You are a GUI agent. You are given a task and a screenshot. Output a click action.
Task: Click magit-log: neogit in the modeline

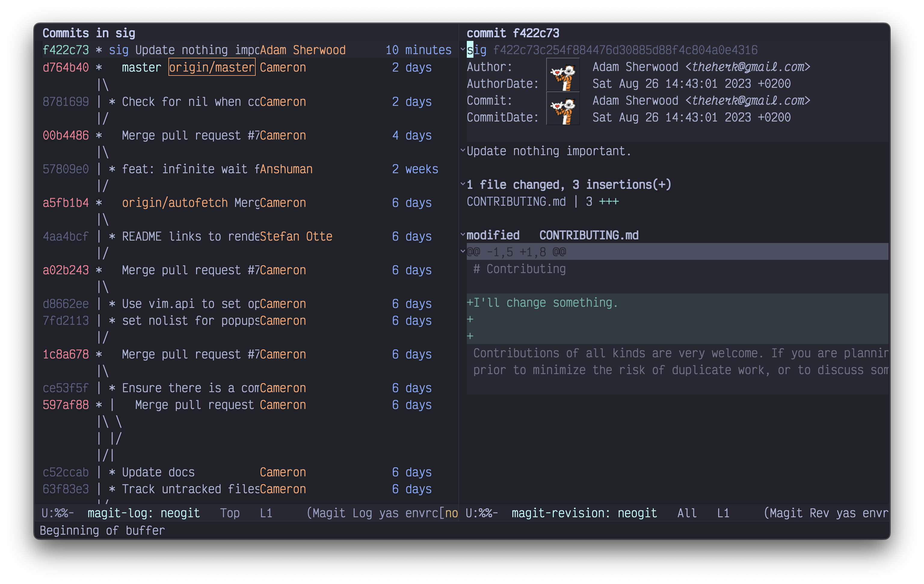(143, 513)
